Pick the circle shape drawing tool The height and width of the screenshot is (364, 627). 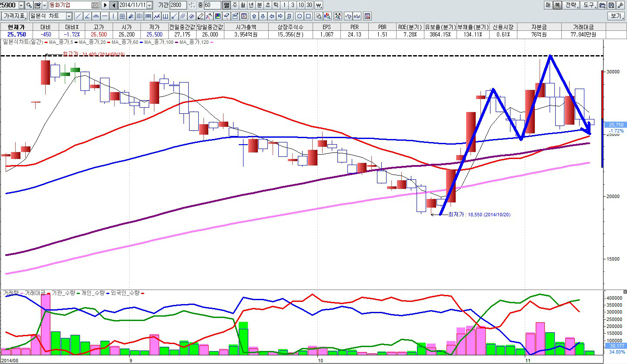pos(299,16)
